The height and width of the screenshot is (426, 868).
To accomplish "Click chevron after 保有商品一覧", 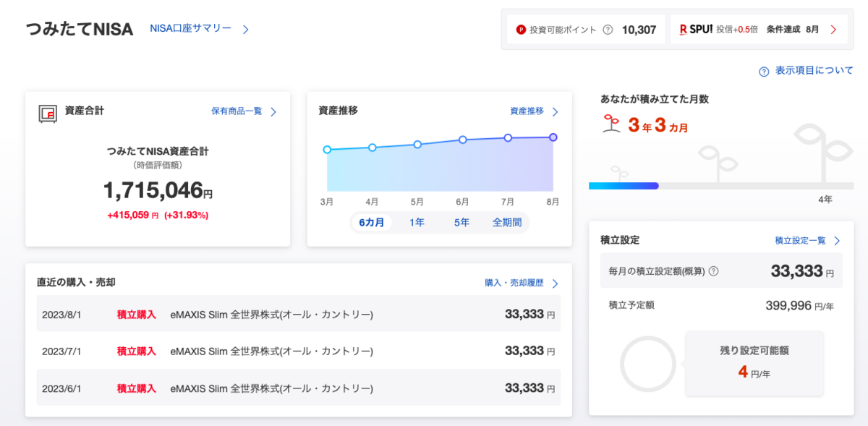I will point(273,112).
